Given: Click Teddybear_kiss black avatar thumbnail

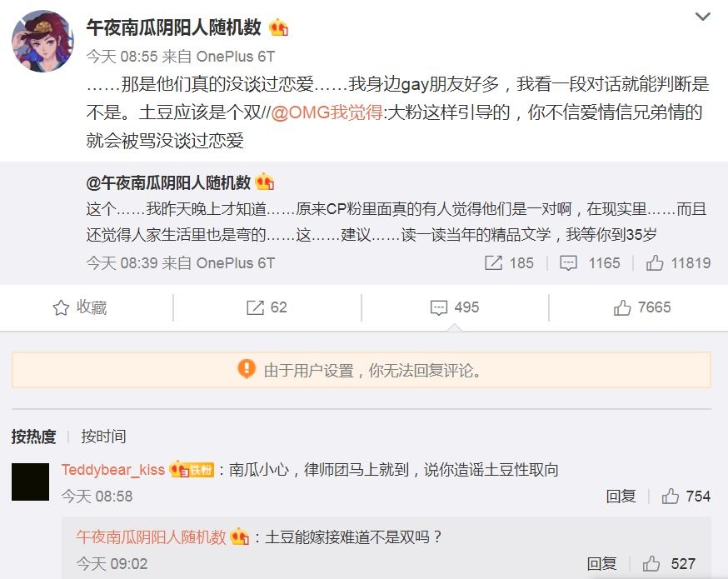Looking at the screenshot, I should (x=30, y=482).
